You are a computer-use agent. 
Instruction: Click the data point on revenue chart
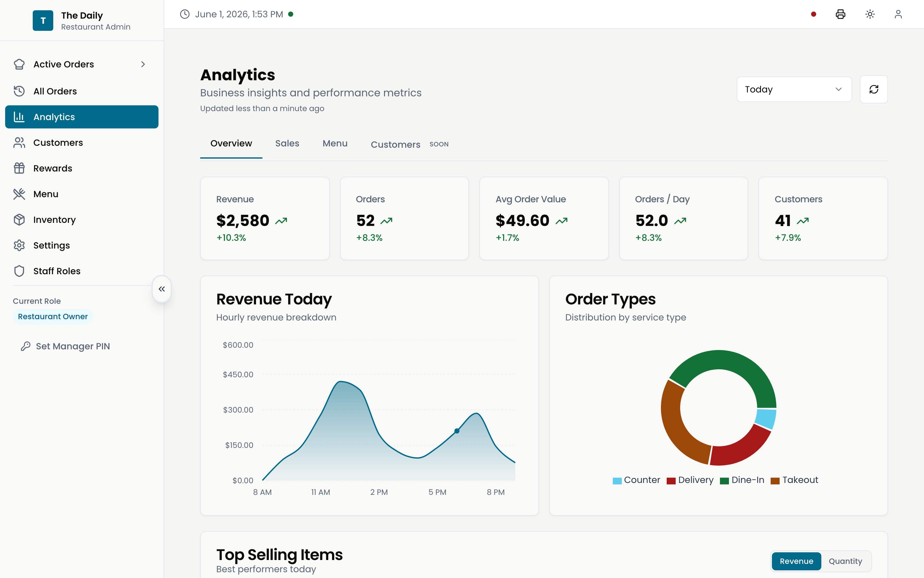(x=457, y=431)
